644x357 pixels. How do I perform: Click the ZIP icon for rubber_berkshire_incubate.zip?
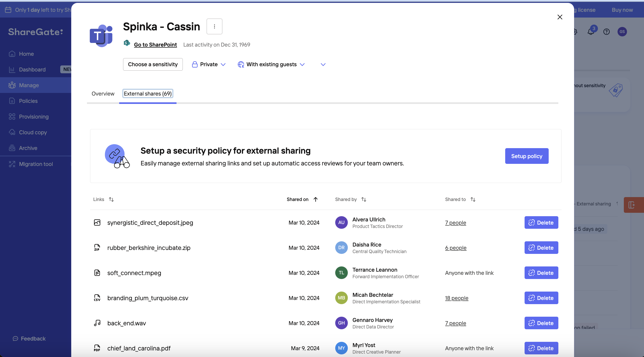coord(97,248)
